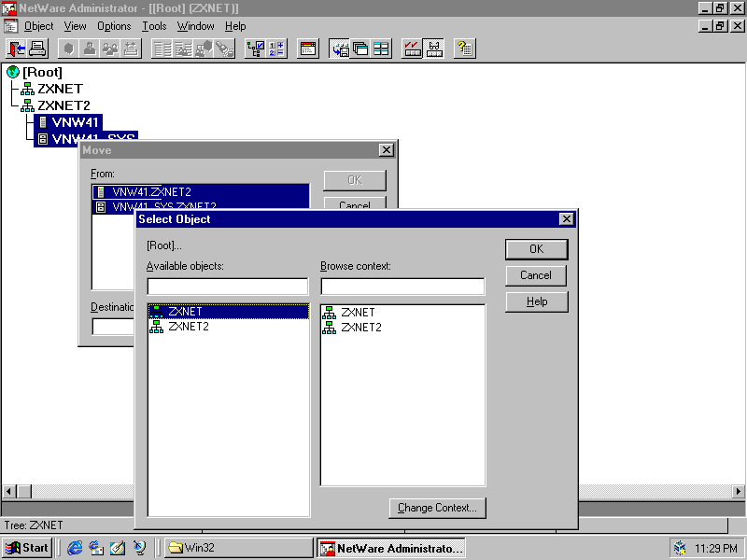Screen dimensions: 747x560
Task: Click the greyed text-lines details toolbar icon
Action: [162, 49]
